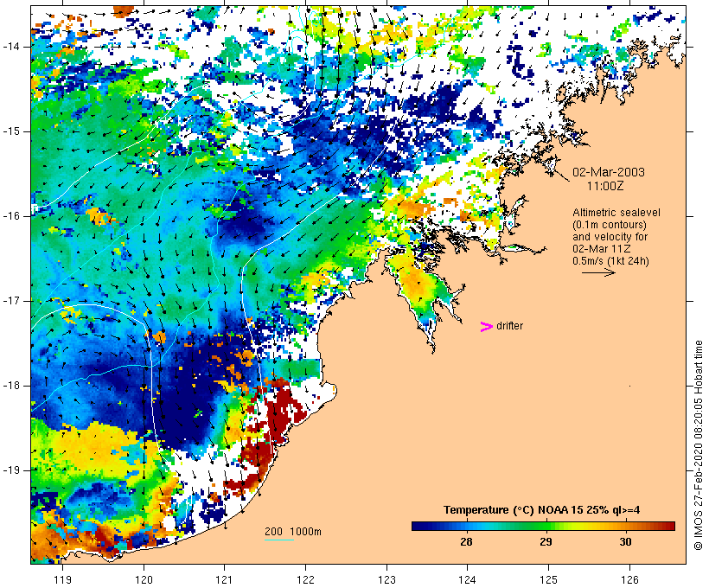Click the longitude axis label 121

click(x=224, y=579)
